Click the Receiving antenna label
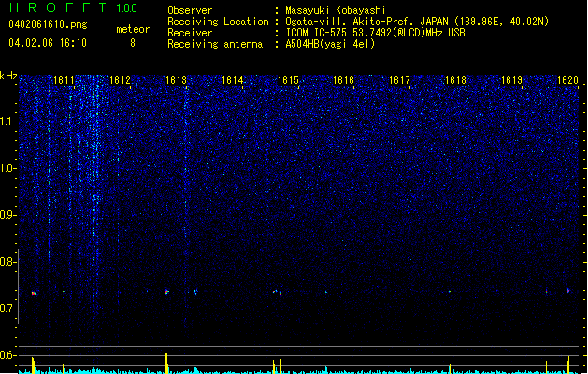Image resolution: width=588 pixels, height=374 pixels. point(215,44)
